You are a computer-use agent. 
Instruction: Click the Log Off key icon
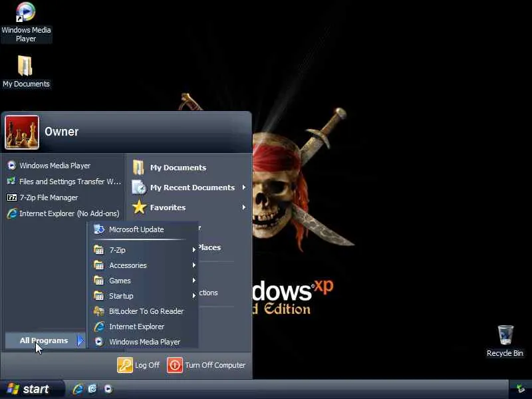(125, 365)
